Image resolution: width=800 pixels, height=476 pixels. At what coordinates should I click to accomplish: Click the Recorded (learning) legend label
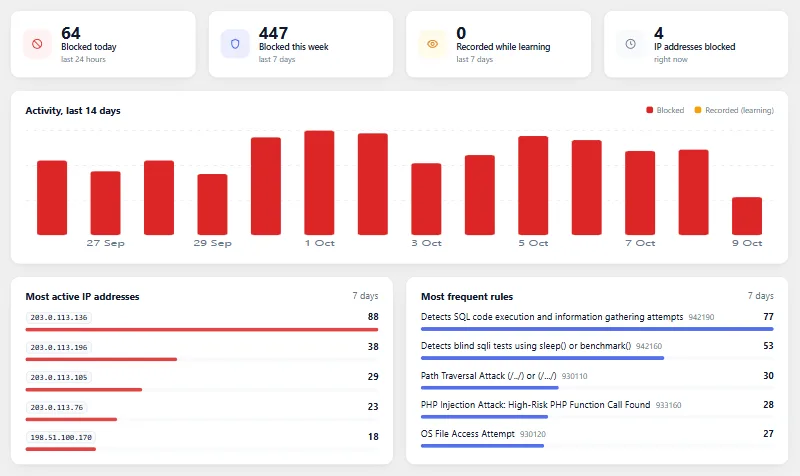[739, 110]
